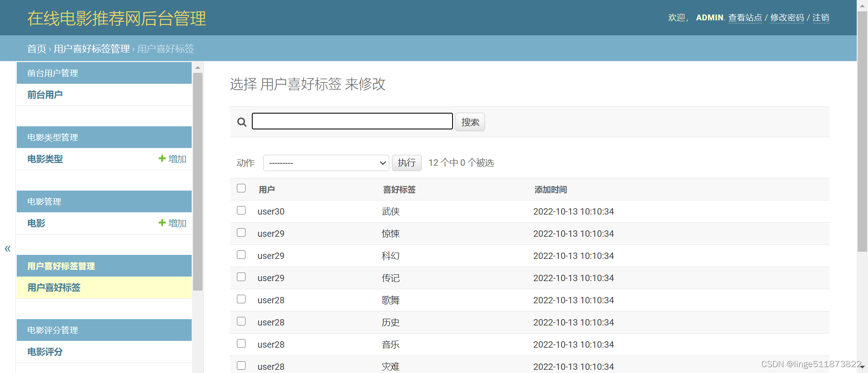
Task: Go to 首页 in the breadcrumb
Action: [37, 48]
